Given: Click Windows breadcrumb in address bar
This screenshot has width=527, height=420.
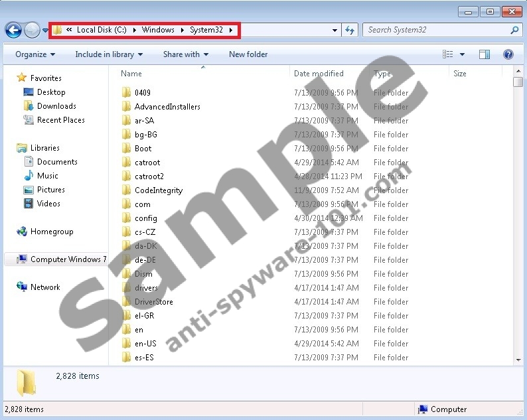Looking at the screenshot, I should tap(158, 30).
